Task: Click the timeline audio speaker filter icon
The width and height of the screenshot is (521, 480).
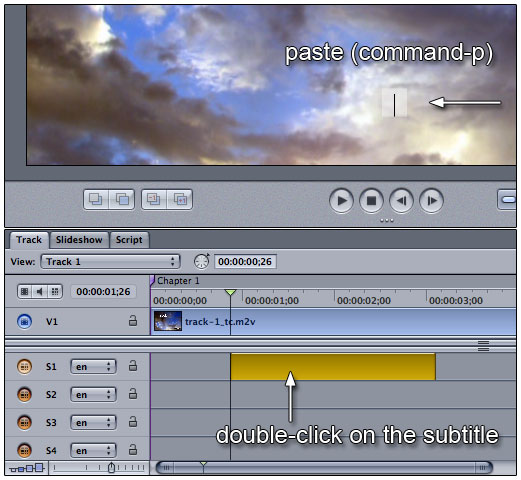Action: pyautogui.click(x=40, y=292)
